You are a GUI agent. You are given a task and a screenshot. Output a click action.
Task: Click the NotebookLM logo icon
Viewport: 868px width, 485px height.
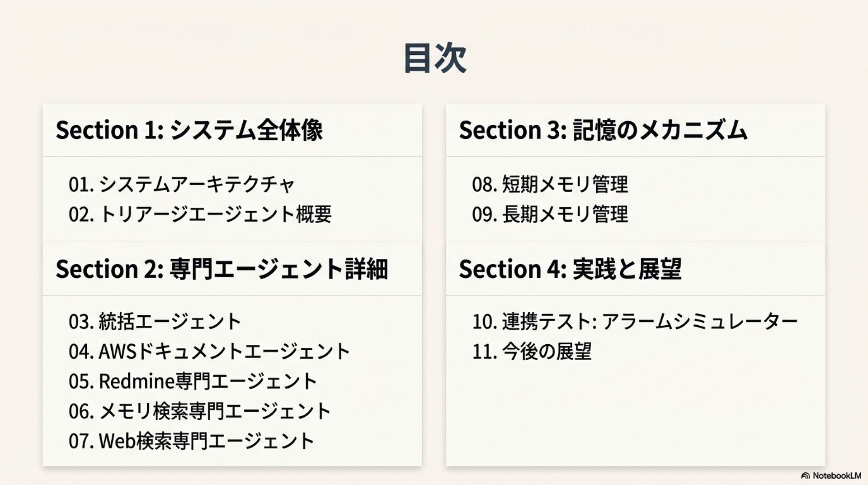click(x=805, y=475)
